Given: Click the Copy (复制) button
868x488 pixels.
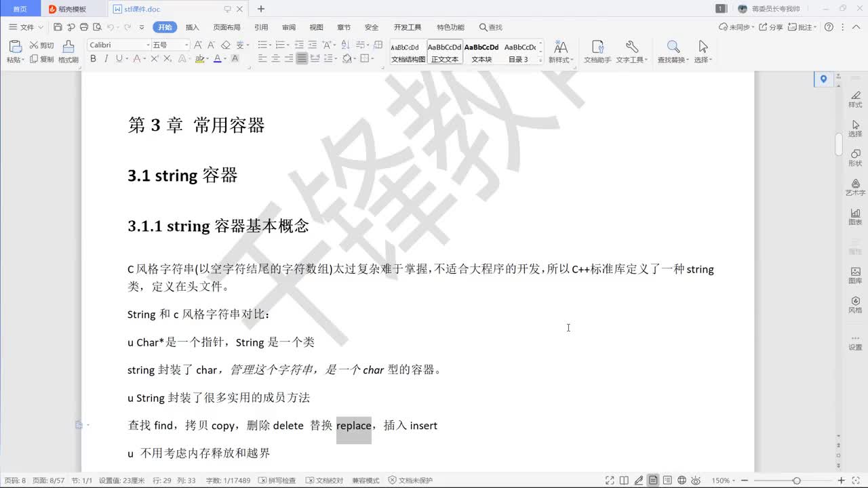Looking at the screenshot, I should (x=41, y=59).
